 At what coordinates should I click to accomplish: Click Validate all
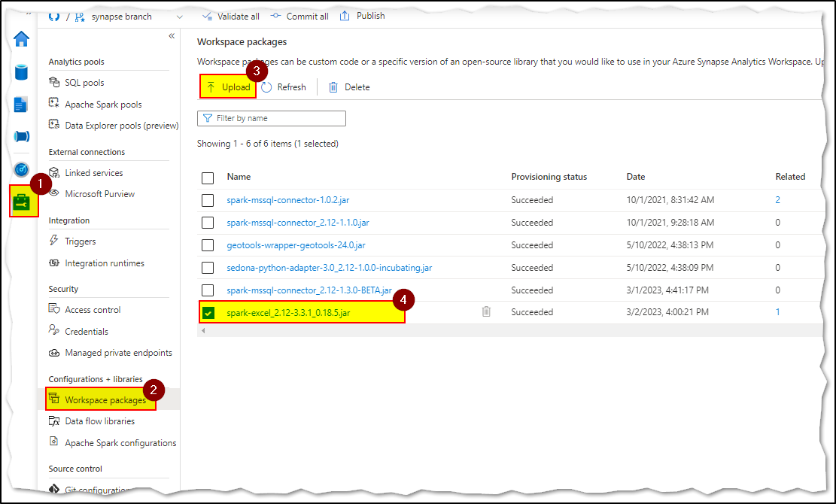(231, 17)
